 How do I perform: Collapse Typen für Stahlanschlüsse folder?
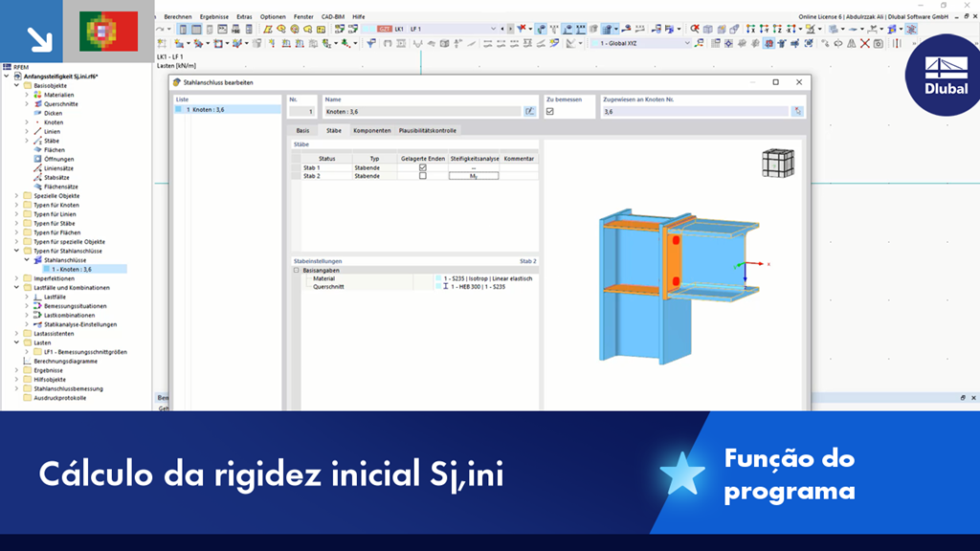[x=17, y=251]
